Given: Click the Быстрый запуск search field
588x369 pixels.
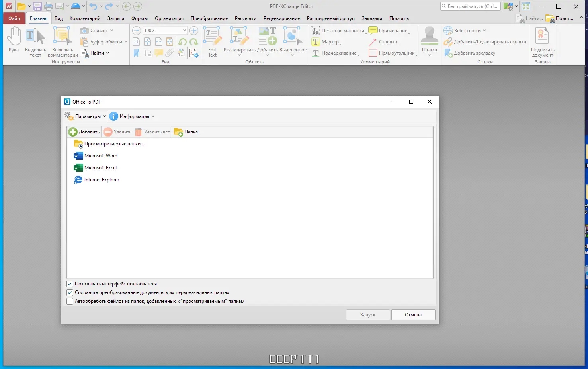Looking at the screenshot, I should point(470,6).
